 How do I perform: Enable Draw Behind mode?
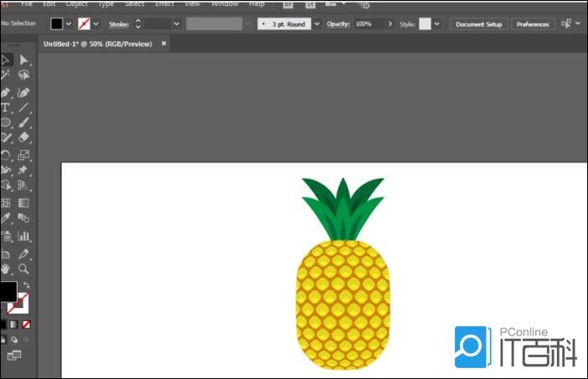[14, 340]
